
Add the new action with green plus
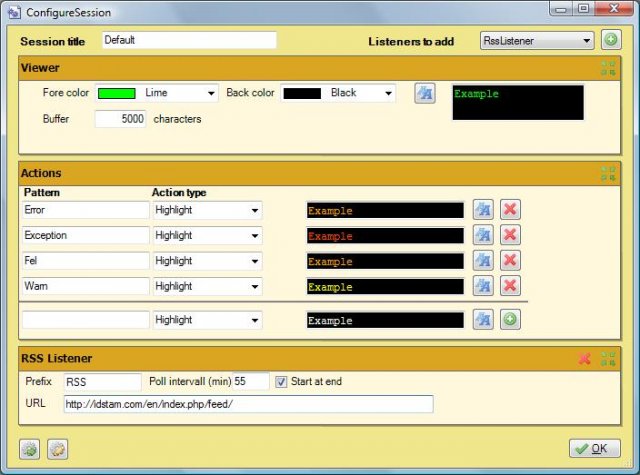[x=510, y=320]
